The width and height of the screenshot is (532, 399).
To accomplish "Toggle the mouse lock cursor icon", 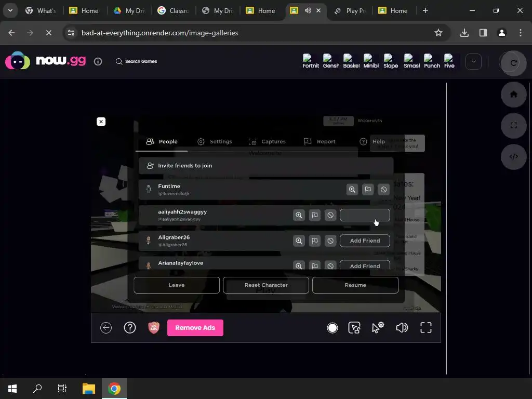I will [x=354, y=328].
